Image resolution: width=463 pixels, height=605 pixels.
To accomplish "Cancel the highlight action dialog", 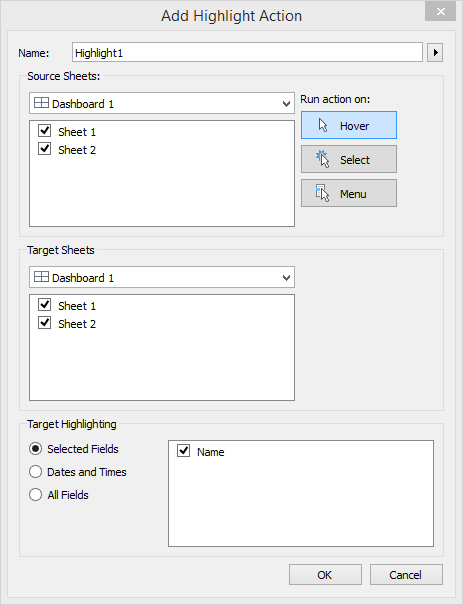I will [406, 575].
